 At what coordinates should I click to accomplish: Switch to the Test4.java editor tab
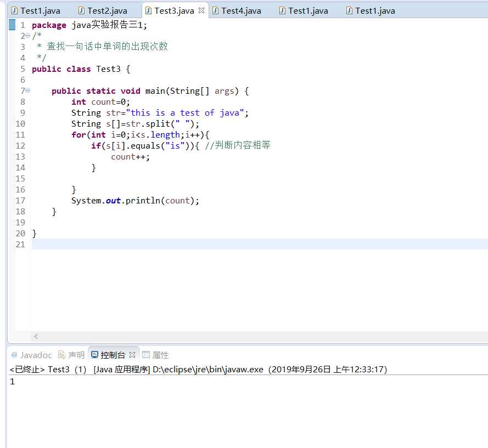pos(237,11)
